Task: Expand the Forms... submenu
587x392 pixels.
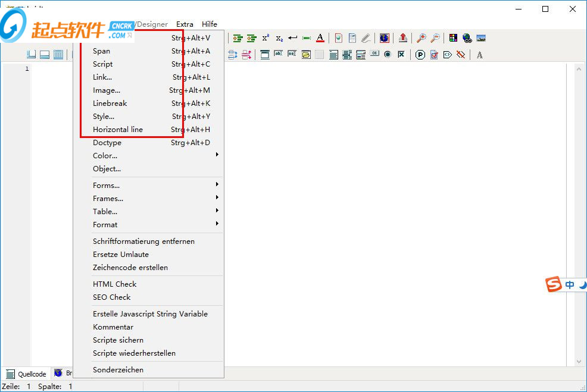Action: click(x=149, y=185)
